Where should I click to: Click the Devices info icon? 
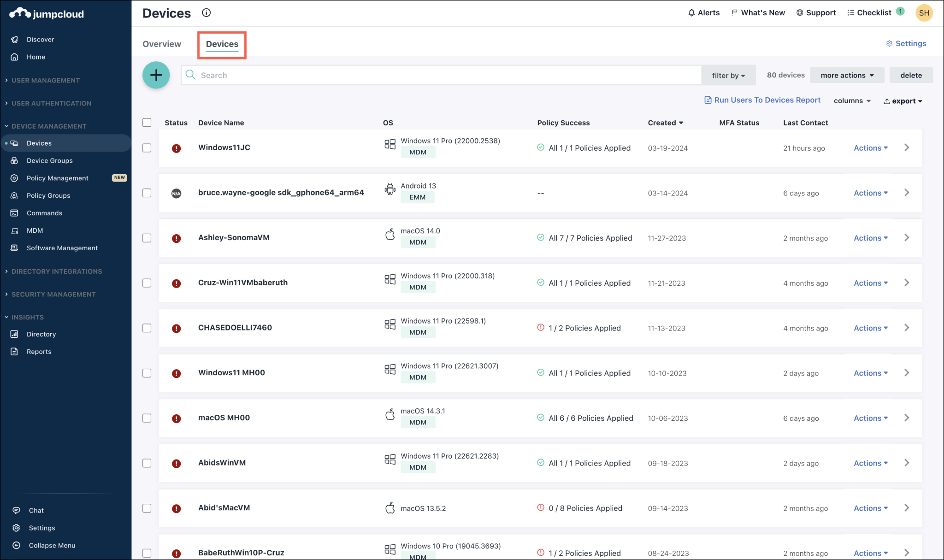click(x=206, y=12)
